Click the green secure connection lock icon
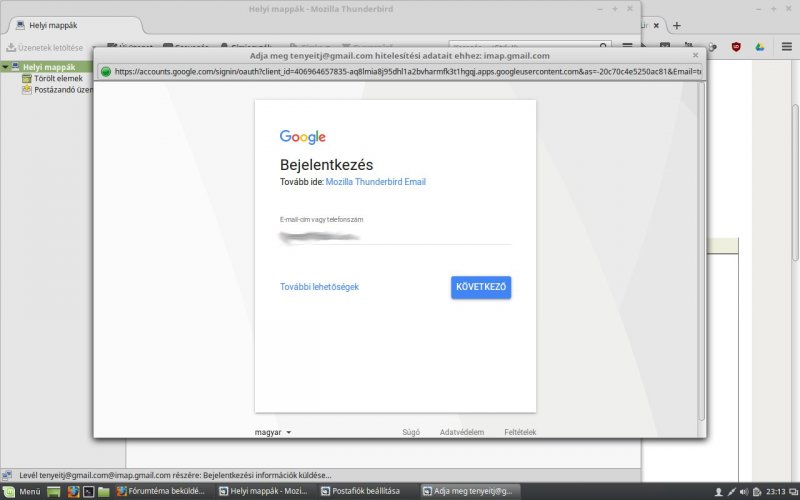This screenshot has height=500, width=800. pos(106,72)
